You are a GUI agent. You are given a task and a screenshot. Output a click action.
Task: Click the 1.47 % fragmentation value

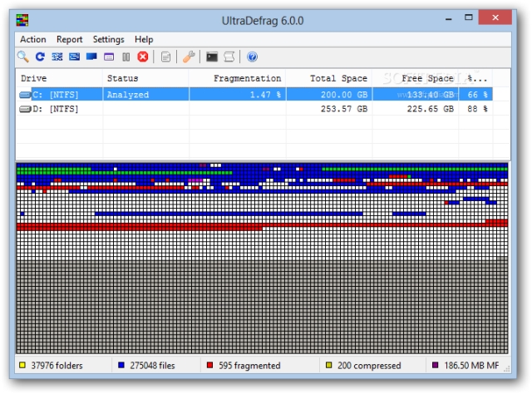coord(265,95)
